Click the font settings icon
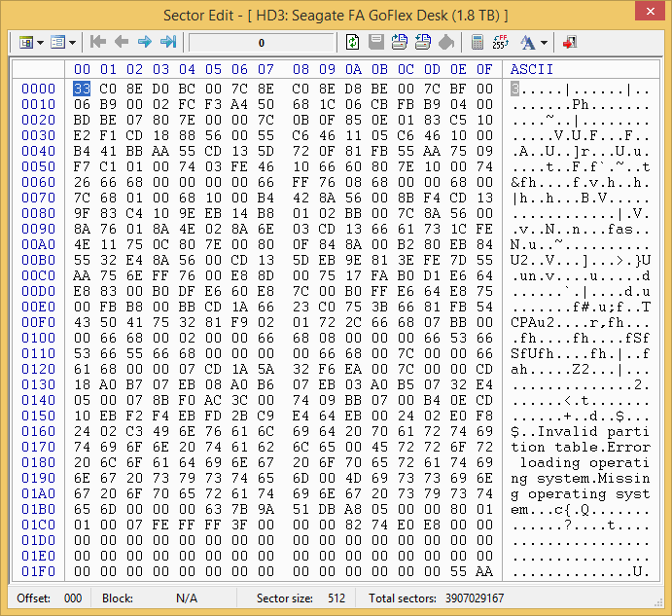This screenshot has height=616, width=672. click(x=527, y=43)
